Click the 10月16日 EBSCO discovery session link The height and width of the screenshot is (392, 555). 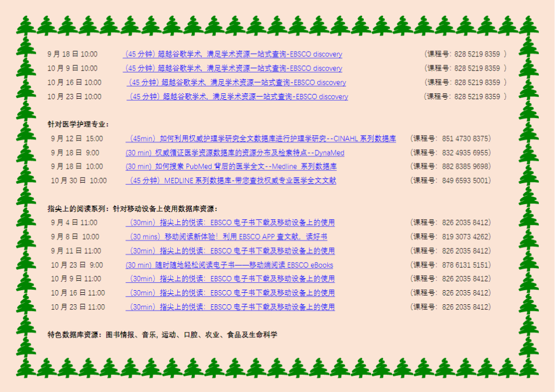[236, 82]
